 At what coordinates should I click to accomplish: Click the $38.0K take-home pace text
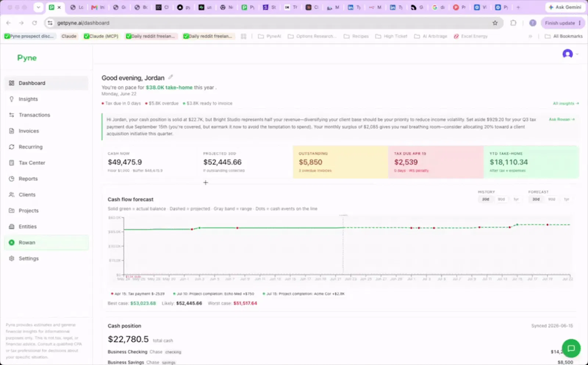(169, 87)
